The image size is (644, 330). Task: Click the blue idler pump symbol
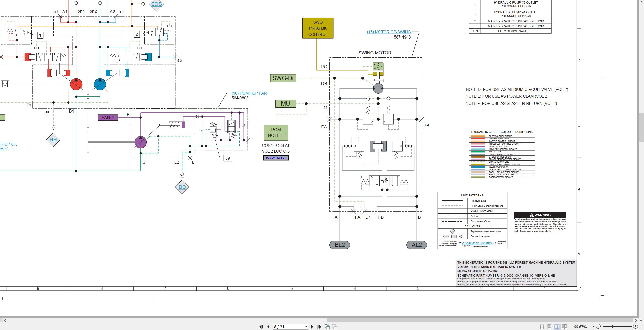100,84
